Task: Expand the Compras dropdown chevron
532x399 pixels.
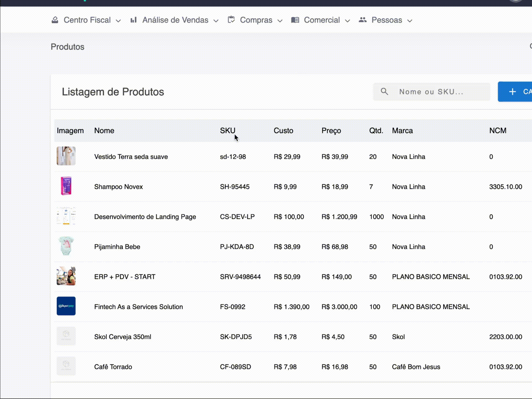Action: click(x=280, y=21)
